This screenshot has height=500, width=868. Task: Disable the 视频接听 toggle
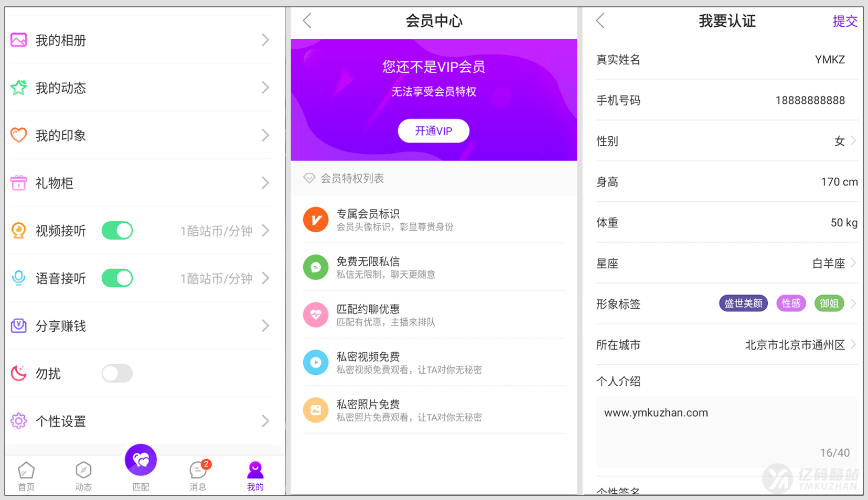(x=116, y=231)
